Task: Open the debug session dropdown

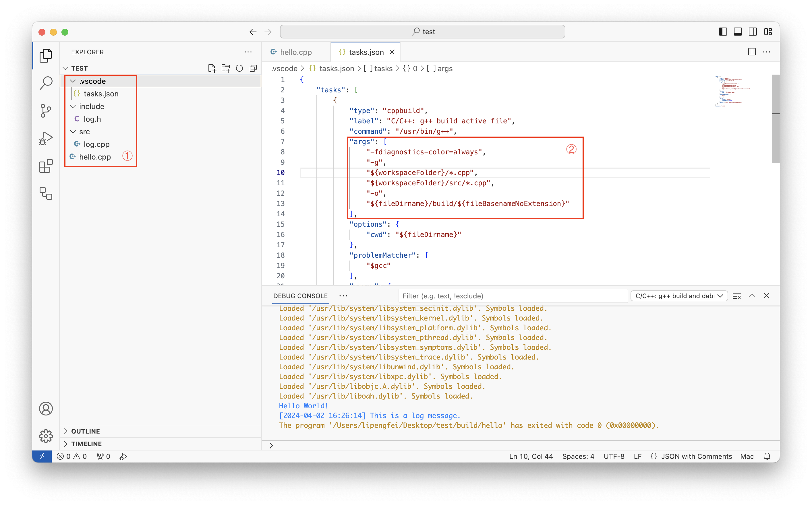Action: (679, 296)
